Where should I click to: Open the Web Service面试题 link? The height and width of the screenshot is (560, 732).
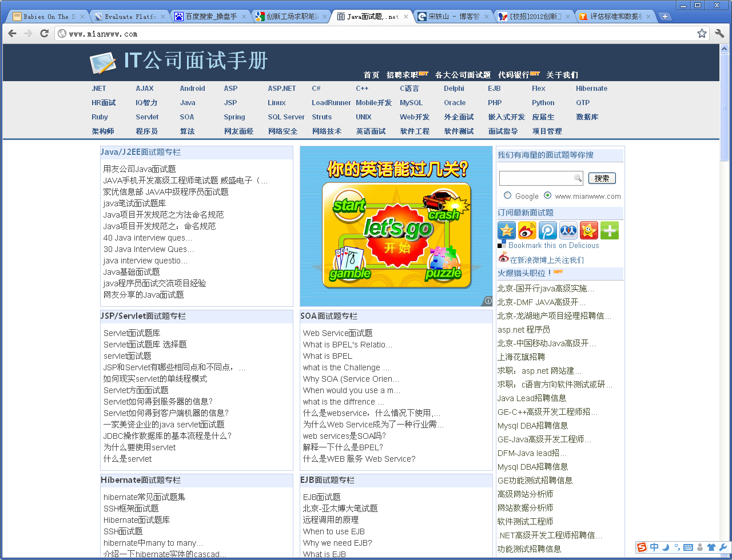(x=337, y=333)
